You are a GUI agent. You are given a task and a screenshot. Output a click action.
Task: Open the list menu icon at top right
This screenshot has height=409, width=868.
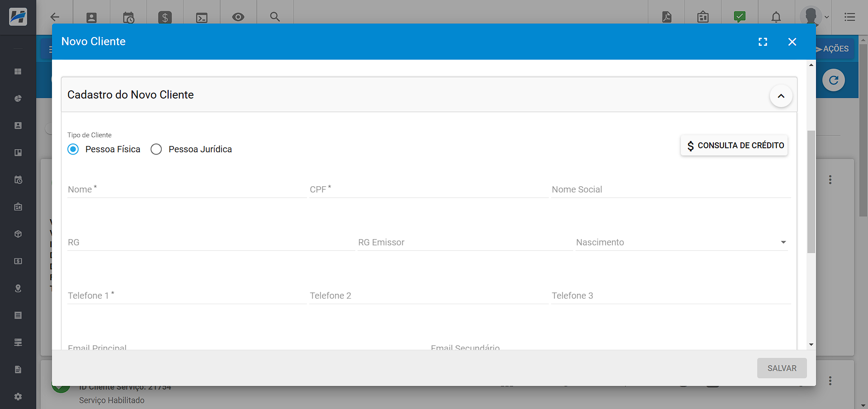click(850, 17)
